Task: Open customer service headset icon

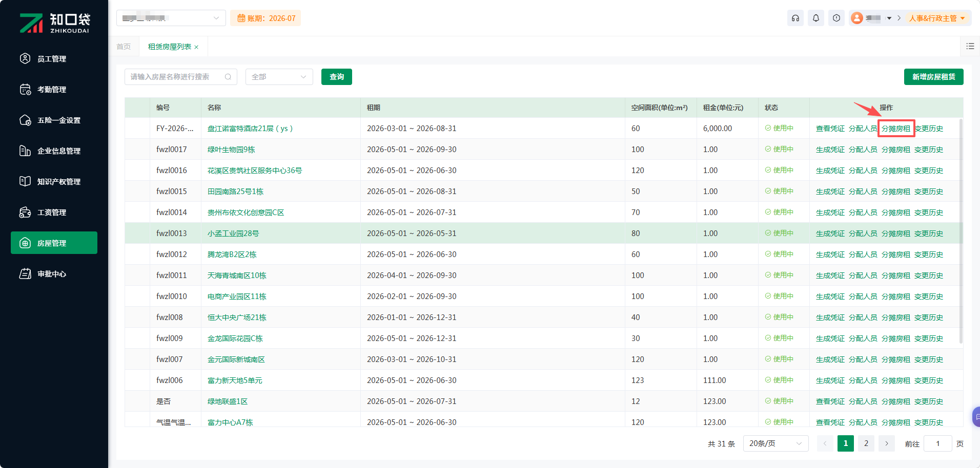Action: [795, 18]
